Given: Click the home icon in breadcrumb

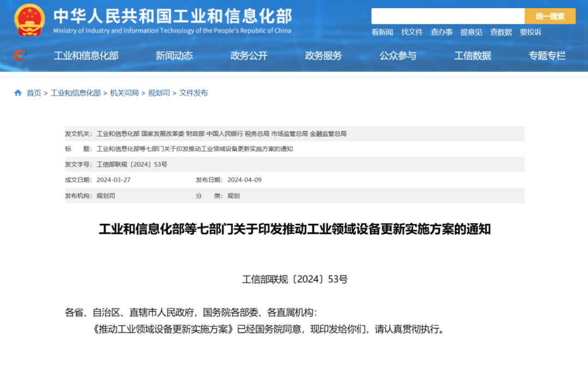Looking at the screenshot, I should 18,93.
